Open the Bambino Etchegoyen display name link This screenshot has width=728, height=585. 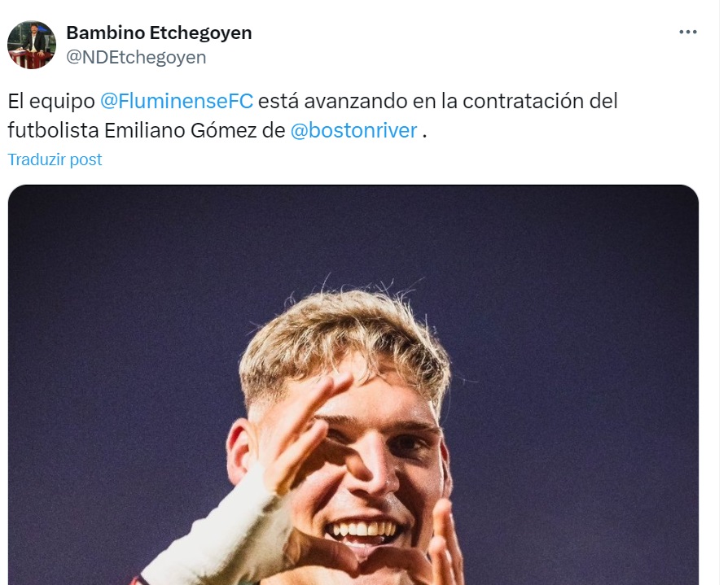(x=159, y=33)
